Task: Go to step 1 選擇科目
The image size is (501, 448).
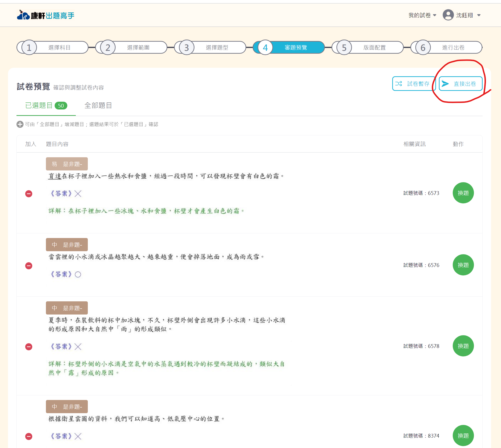Action: coord(53,48)
